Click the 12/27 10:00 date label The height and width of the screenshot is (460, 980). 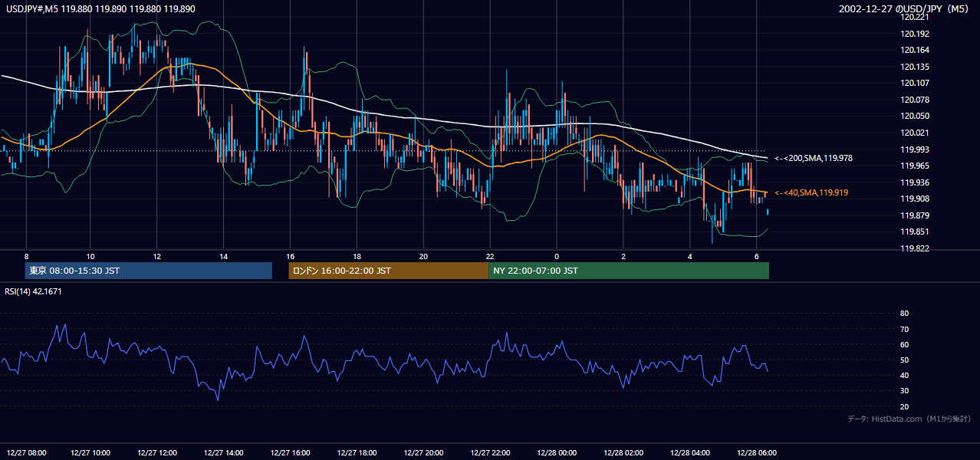[90, 452]
